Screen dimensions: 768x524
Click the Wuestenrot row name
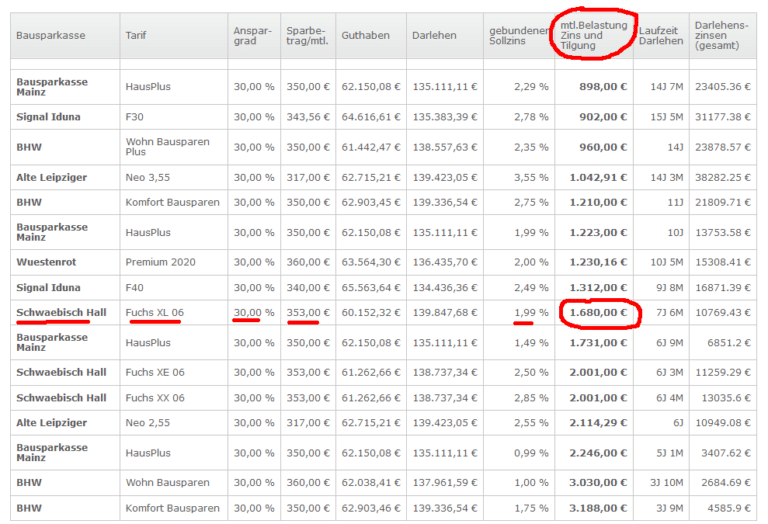[x=46, y=262]
